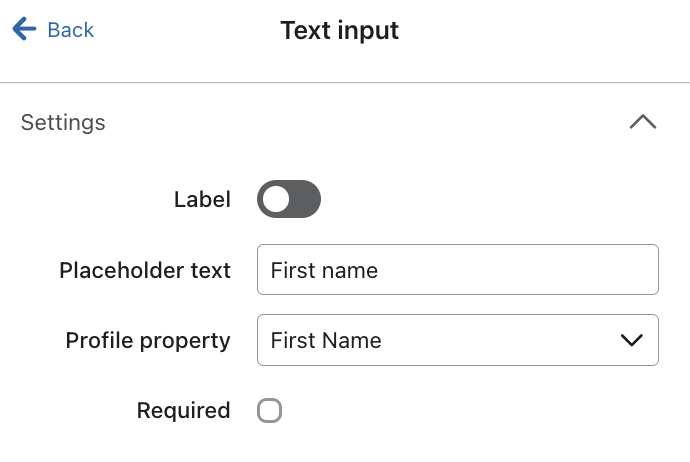Click the Profile property caption
Viewport: 690px width, 462px height.
point(148,340)
